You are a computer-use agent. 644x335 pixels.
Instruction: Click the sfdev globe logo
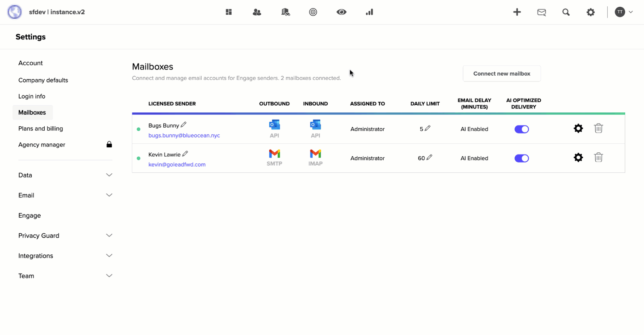click(15, 12)
